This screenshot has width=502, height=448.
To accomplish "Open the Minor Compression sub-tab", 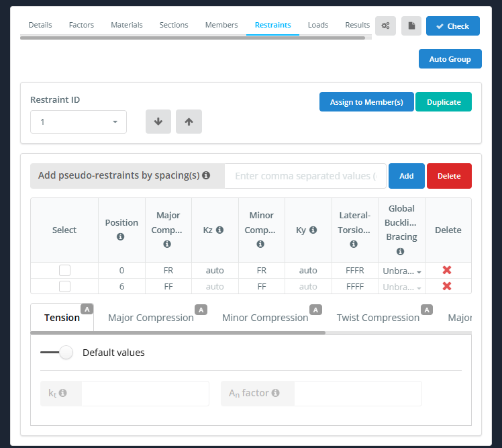I will coord(265,318).
